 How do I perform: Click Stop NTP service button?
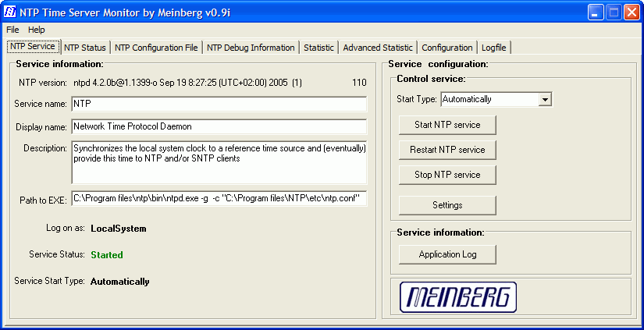447,175
